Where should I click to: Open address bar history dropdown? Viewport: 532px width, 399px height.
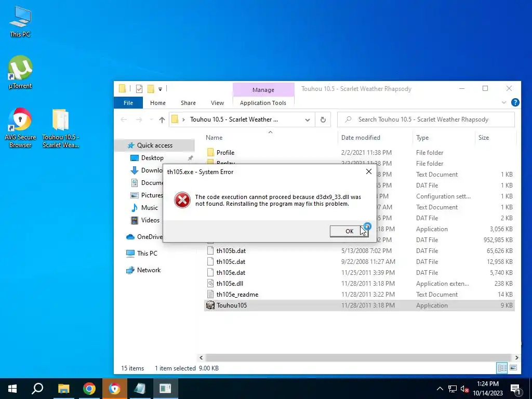tap(308, 120)
